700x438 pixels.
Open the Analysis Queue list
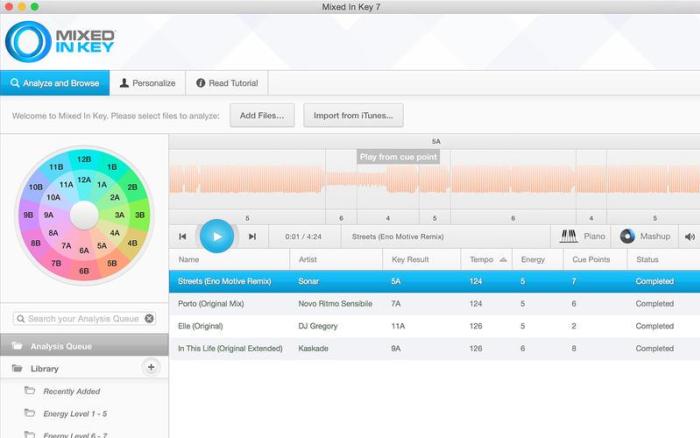pyautogui.click(x=84, y=346)
